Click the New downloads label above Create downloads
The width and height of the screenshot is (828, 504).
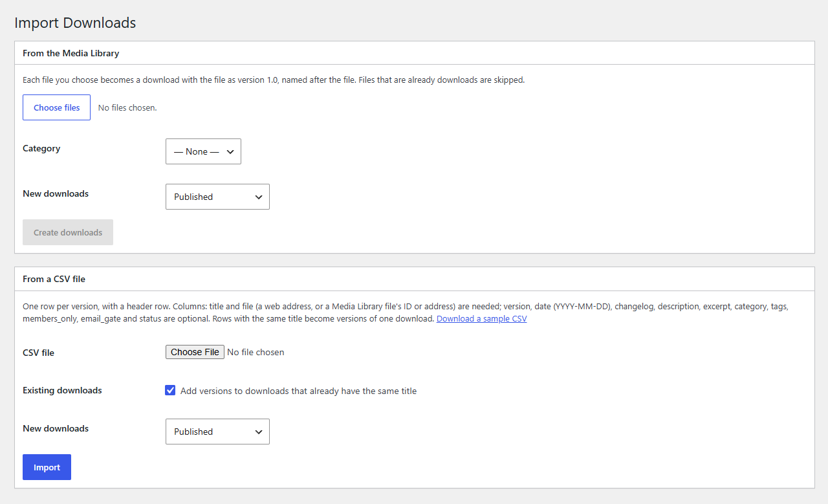pos(56,193)
